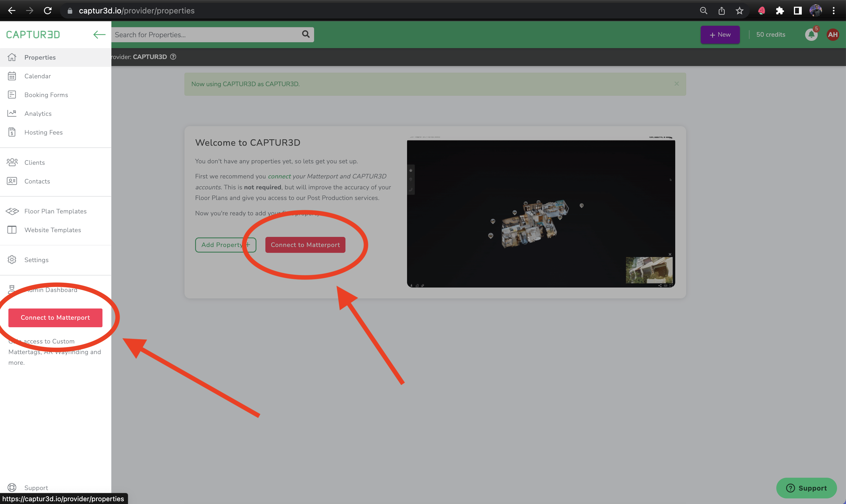Open Contacts in the sidebar

pos(55,181)
